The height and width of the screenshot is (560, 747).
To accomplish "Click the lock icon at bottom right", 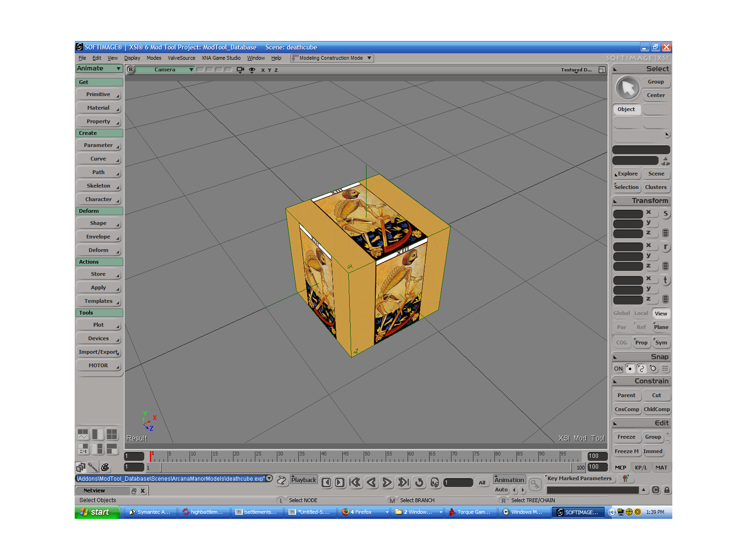I will tap(667, 490).
